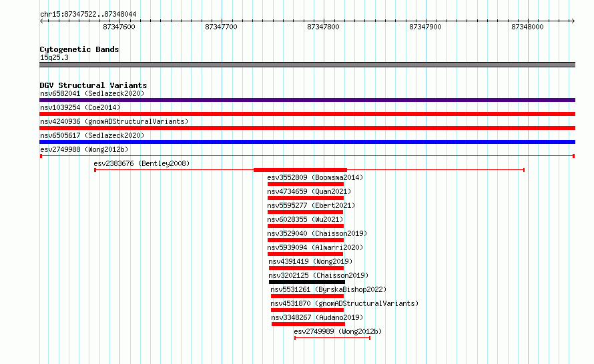
Task: Open nsv4531870 (gnomADStructuralVariants) label
Action: (x=344, y=303)
